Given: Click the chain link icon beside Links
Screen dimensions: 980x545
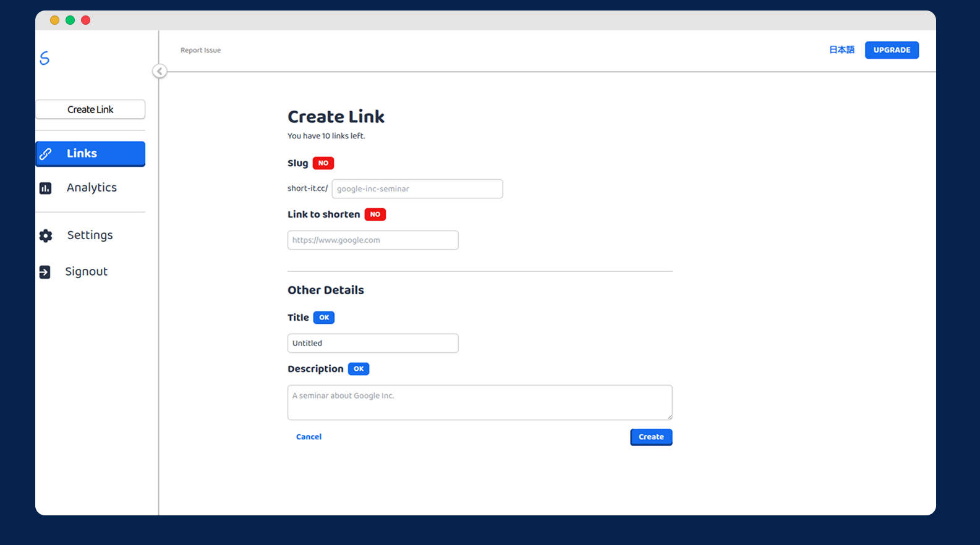Looking at the screenshot, I should coord(46,154).
